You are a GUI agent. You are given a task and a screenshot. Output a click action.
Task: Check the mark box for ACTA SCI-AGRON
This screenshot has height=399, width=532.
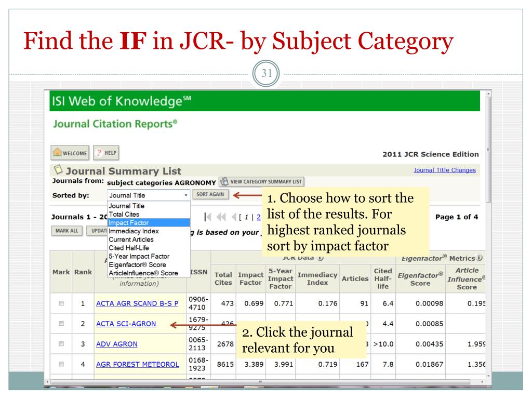point(61,324)
